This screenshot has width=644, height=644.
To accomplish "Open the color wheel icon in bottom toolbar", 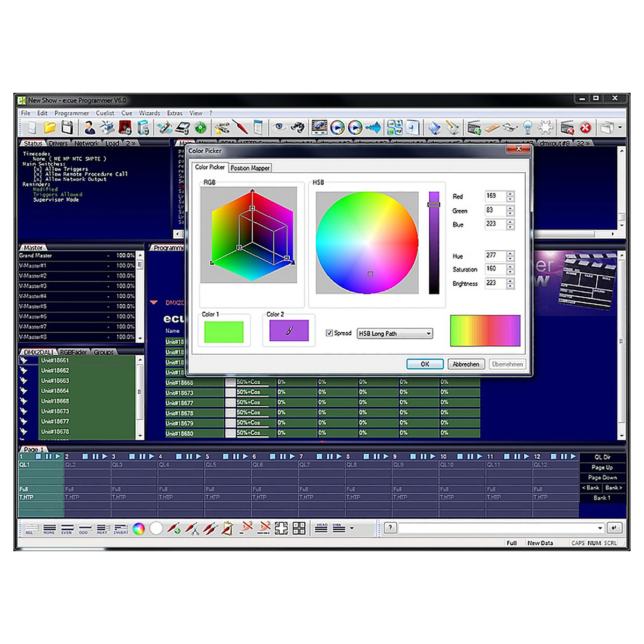I will (x=138, y=529).
